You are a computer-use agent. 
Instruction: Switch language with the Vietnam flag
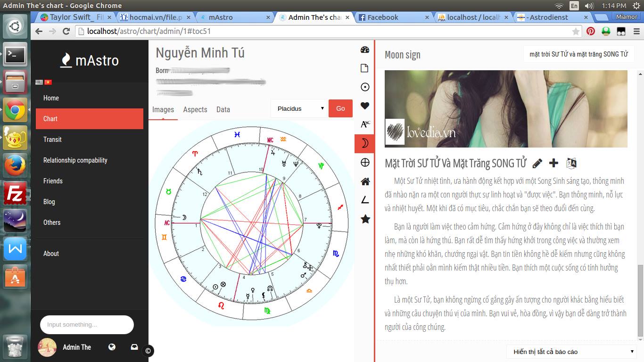48,82
